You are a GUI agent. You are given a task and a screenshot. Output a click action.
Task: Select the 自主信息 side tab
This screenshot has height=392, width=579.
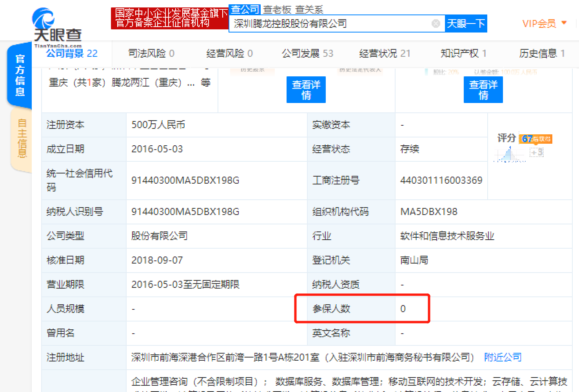22,139
